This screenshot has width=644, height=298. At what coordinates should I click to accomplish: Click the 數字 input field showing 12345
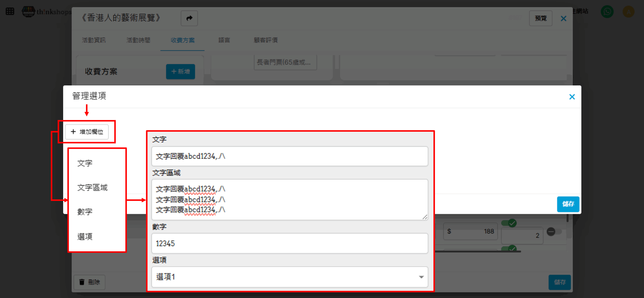tap(290, 243)
